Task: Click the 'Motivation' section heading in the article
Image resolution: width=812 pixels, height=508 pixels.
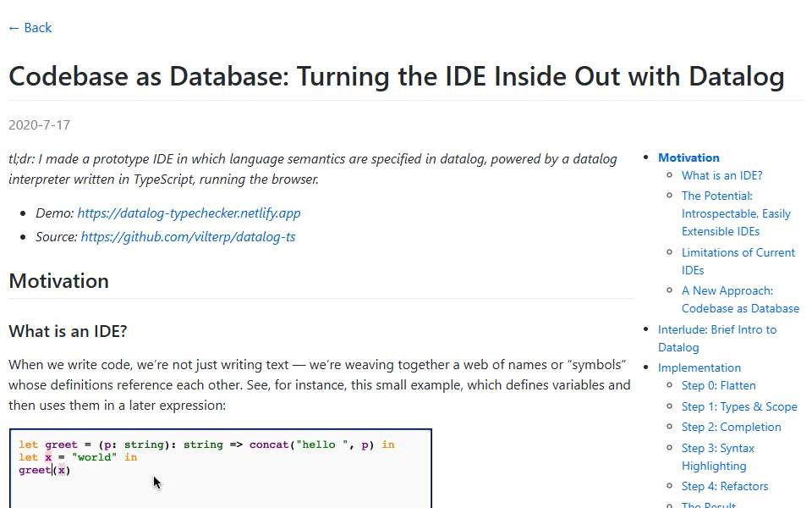Action: tap(59, 281)
